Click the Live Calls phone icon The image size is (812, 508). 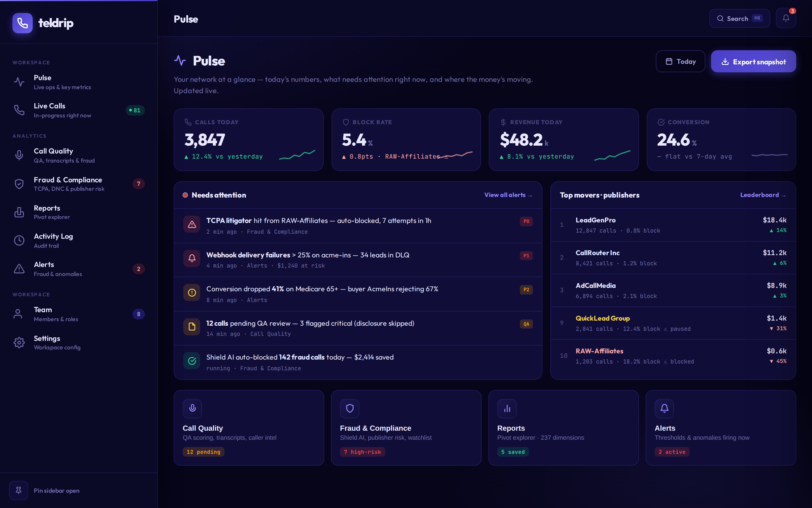19,110
